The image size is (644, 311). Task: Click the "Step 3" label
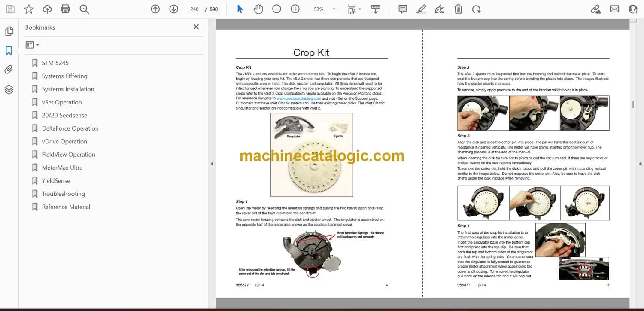click(463, 136)
